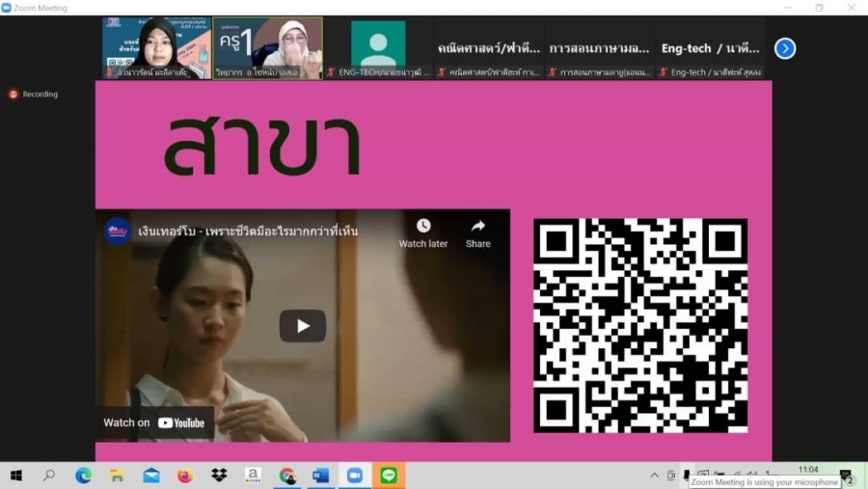
Task: Open LINE app from taskbar
Action: 389,475
